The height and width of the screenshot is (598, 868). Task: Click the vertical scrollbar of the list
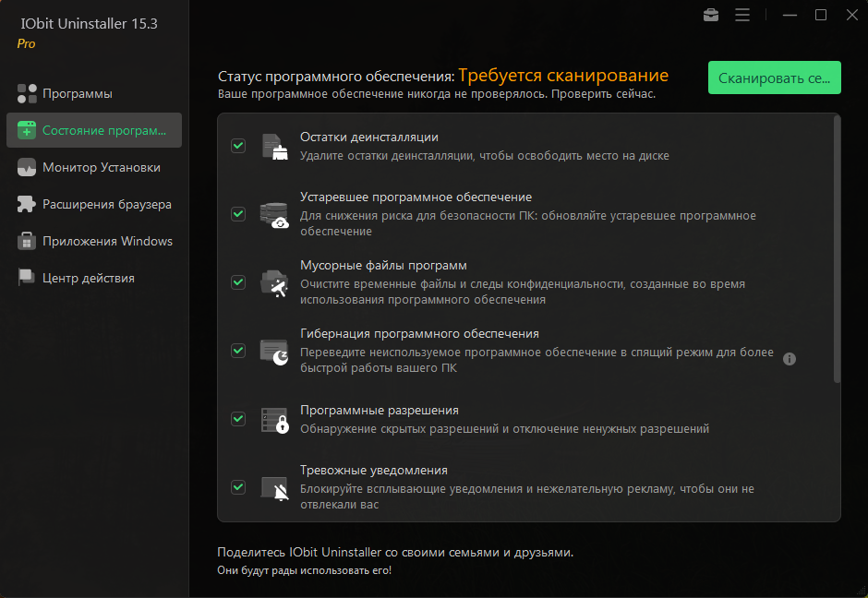point(837,249)
